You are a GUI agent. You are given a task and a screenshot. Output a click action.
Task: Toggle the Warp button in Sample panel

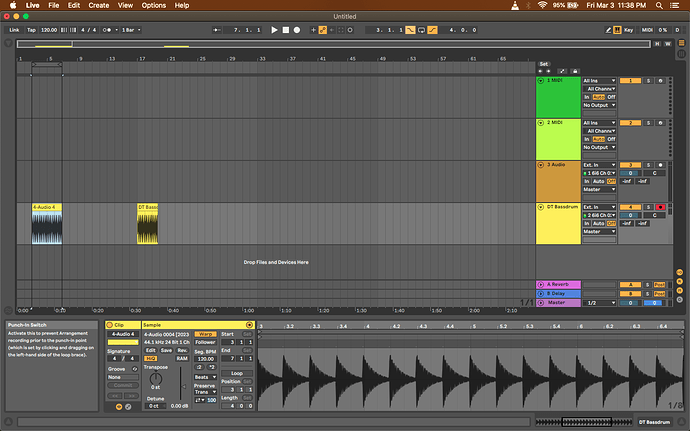coord(205,334)
